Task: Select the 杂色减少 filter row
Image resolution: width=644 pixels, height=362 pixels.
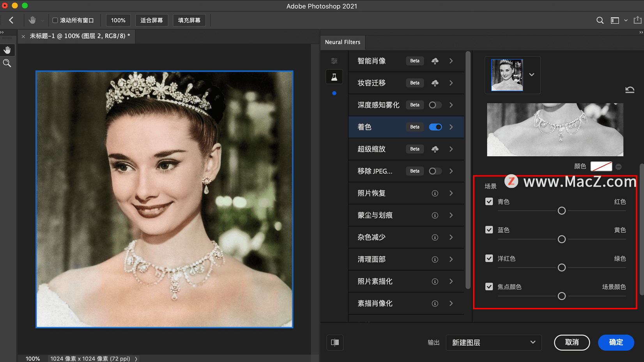Action: click(x=406, y=237)
